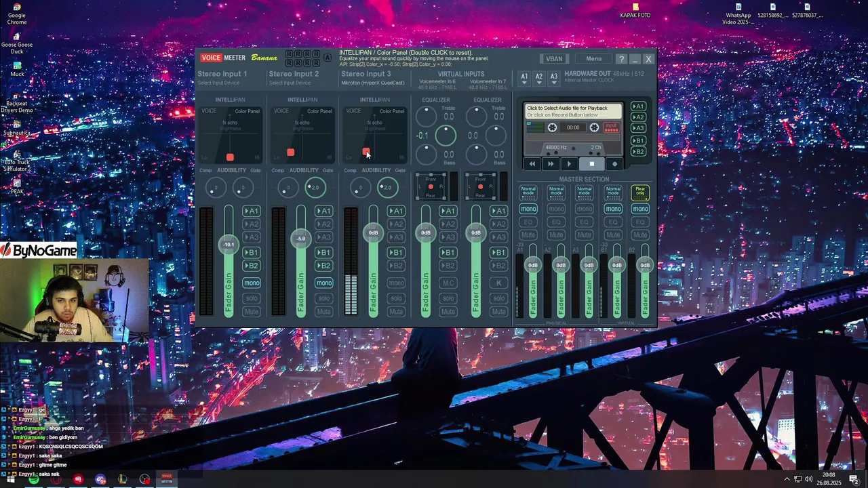Screen dimensions: 868x488
Task: Click Stereo Input 1 Intellipan Color Panel
Action: (x=231, y=134)
